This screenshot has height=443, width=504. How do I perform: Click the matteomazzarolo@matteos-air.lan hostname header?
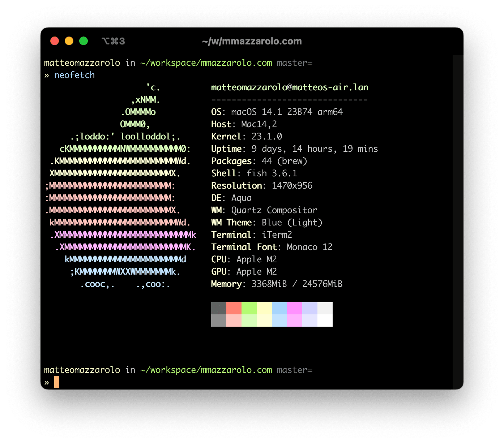tap(290, 87)
